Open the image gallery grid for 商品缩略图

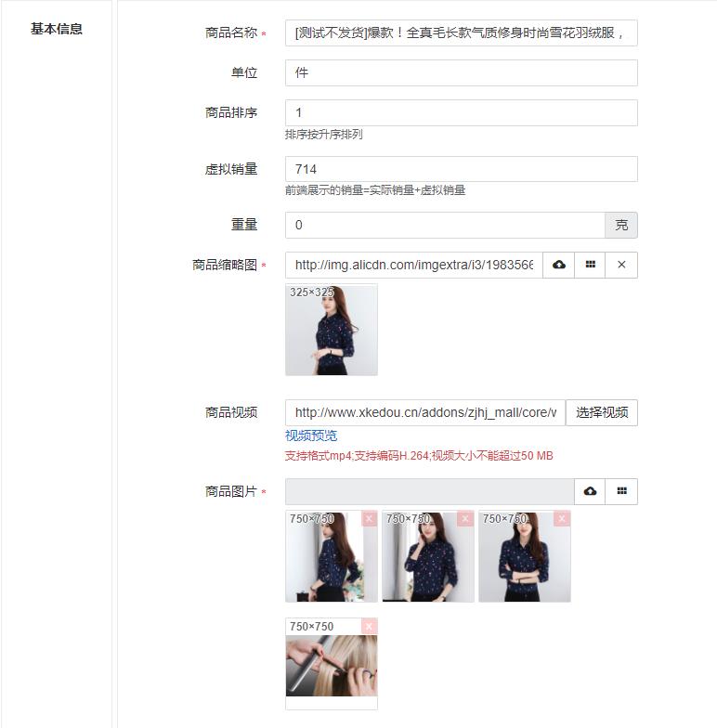click(x=590, y=266)
